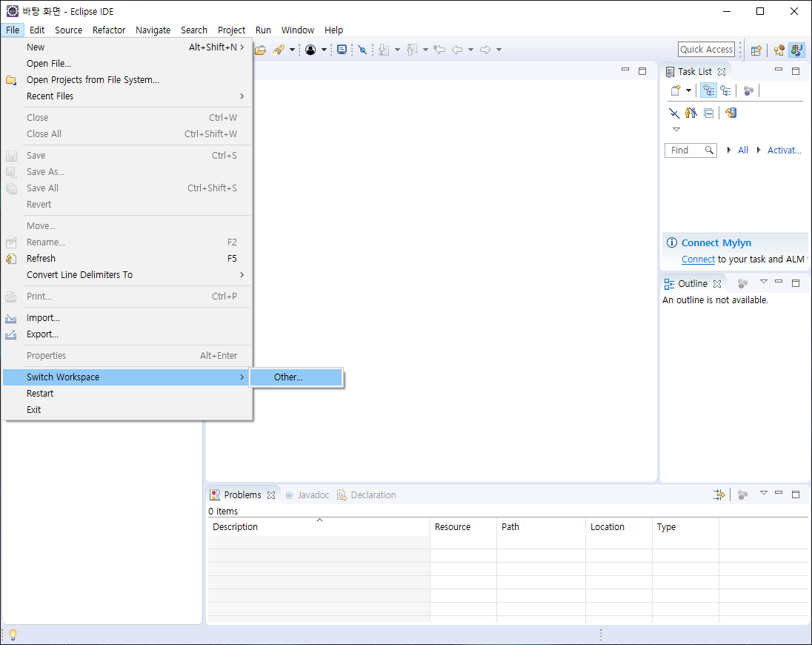The image size is (812, 645).
Task: Click the Next Annotation icon
Action: (384, 50)
